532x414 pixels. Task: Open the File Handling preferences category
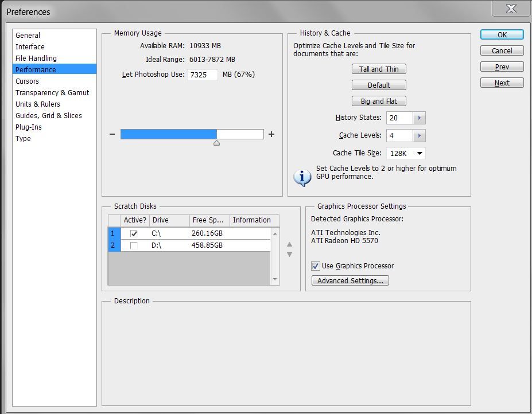[36, 58]
